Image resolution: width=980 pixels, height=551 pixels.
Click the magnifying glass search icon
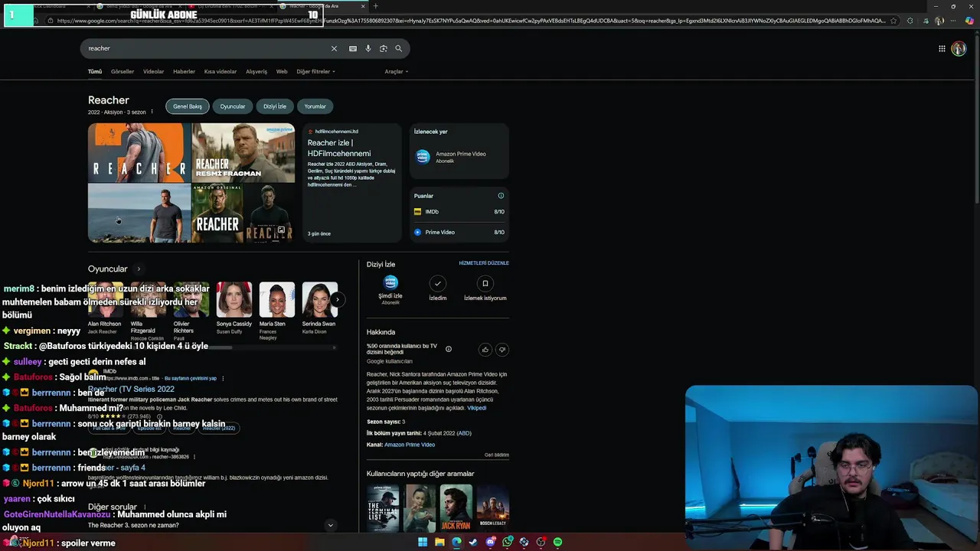(x=398, y=48)
